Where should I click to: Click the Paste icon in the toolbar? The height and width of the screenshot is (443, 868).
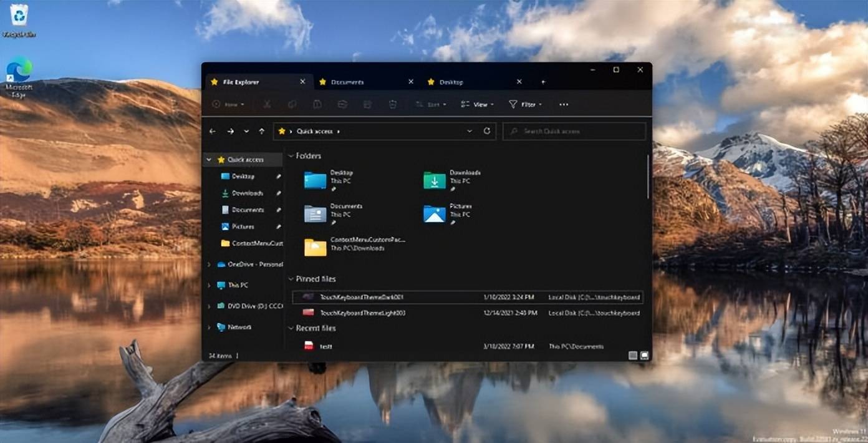coord(317,104)
